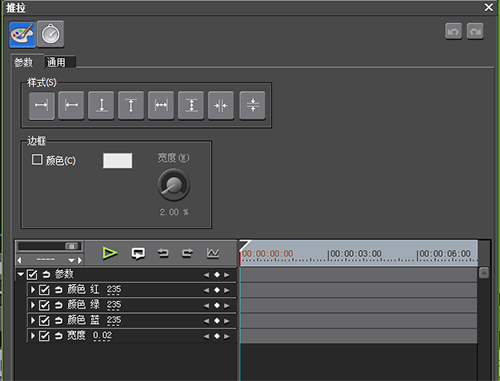500x381 pixels.
Task: Reset the 参数 row with its return arrow
Action: (x=46, y=274)
